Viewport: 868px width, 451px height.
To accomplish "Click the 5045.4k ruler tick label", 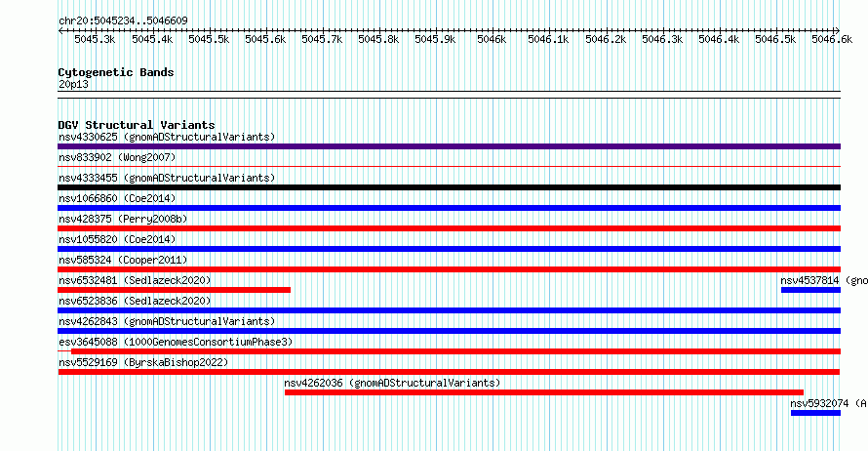I will [x=152, y=39].
